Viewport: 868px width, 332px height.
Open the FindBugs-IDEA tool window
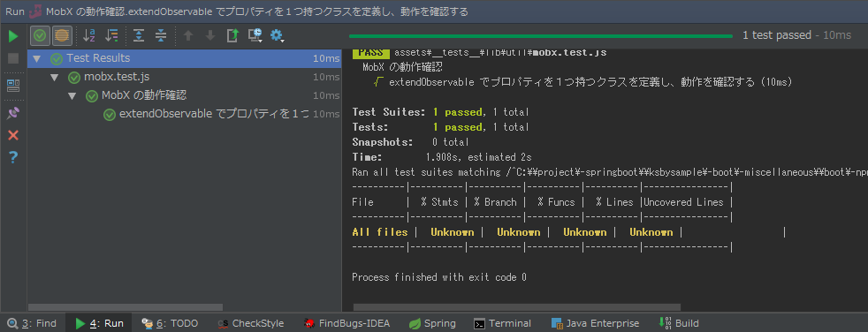coord(346,323)
